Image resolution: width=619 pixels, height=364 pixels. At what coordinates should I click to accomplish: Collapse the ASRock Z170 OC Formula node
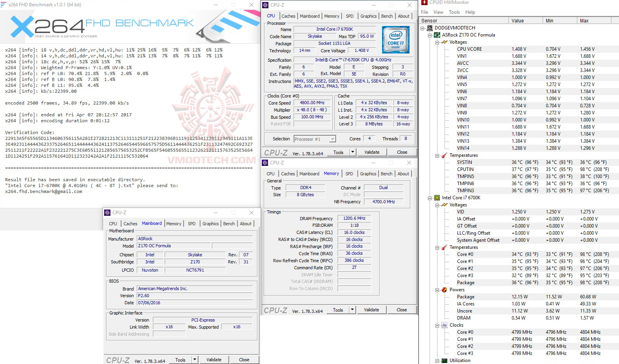(430, 35)
